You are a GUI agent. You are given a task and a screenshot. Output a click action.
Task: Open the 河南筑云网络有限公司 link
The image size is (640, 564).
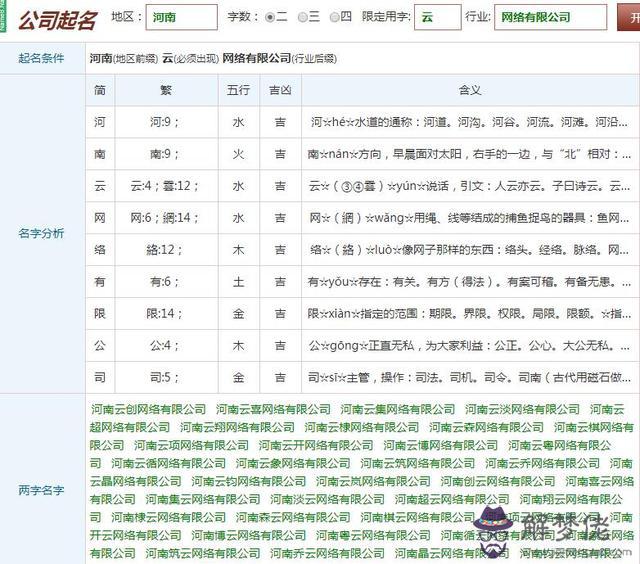pos(203,553)
